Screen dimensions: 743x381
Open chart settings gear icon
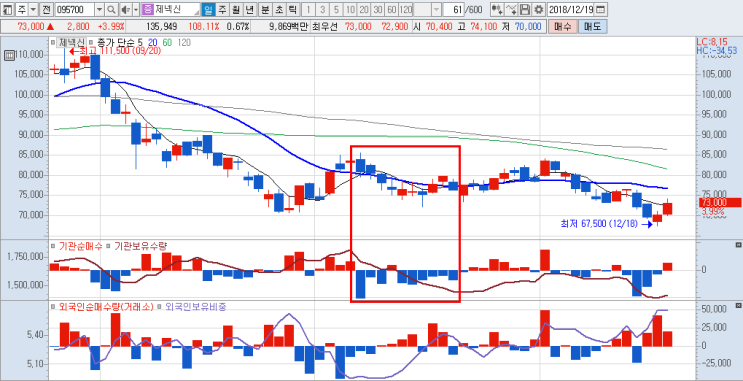[539, 9]
